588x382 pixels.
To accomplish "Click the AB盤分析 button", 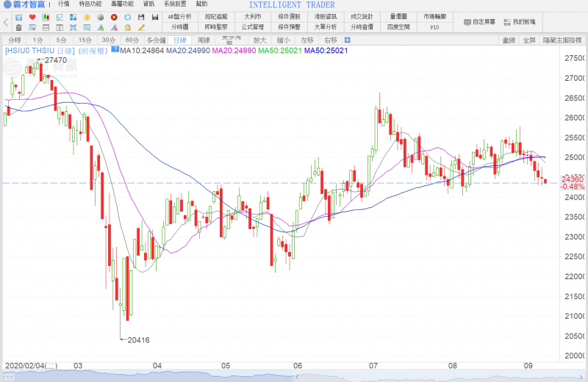I will 179,16.
